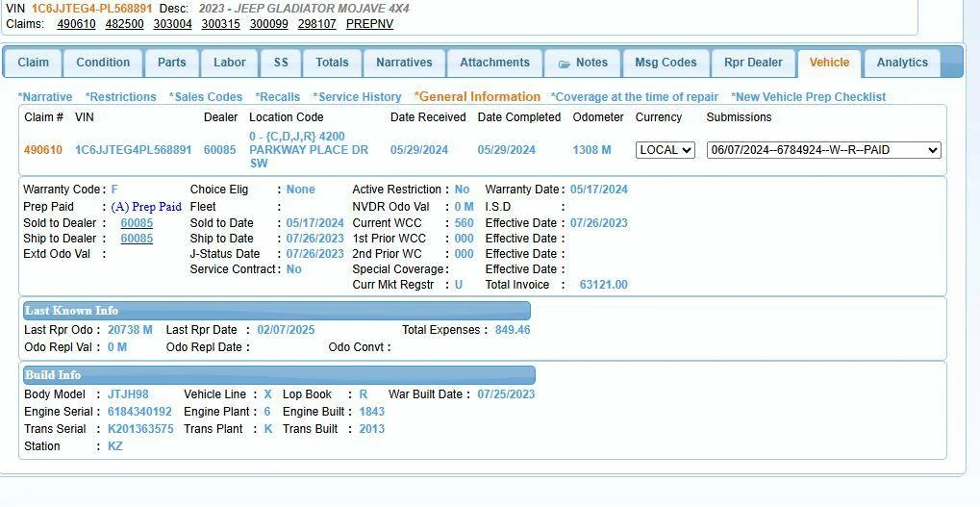Viewport: 980px width, 507px height.
Task: Click Last Rpr Date 02/07/2025
Action: (x=287, y=330)
